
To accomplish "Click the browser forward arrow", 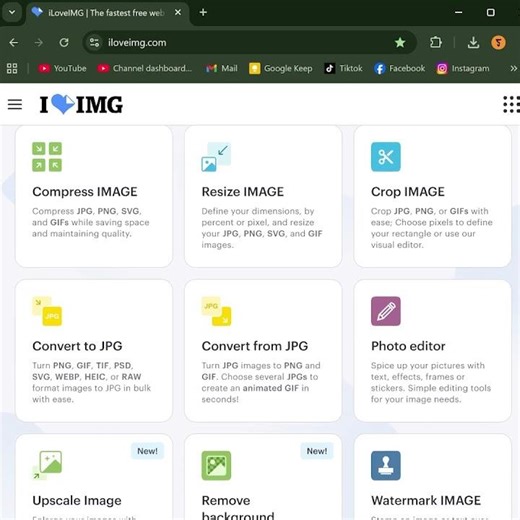I will 39,43.
